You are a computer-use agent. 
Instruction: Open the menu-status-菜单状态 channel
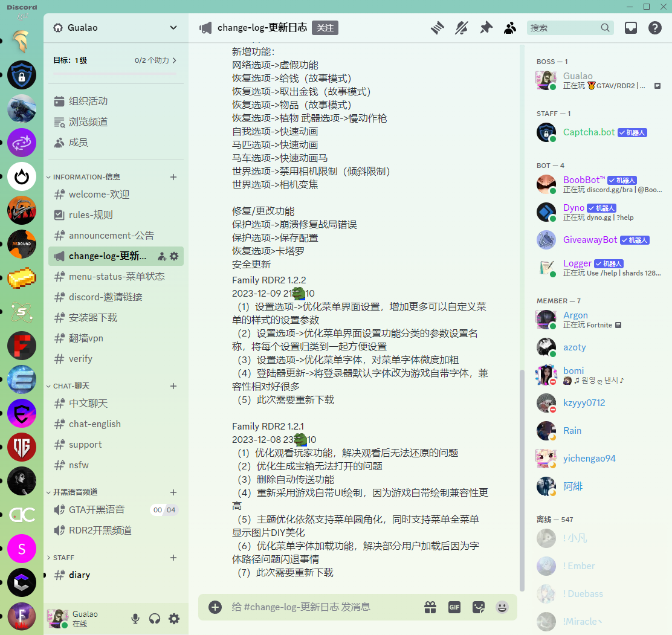(x=115, y=277)
